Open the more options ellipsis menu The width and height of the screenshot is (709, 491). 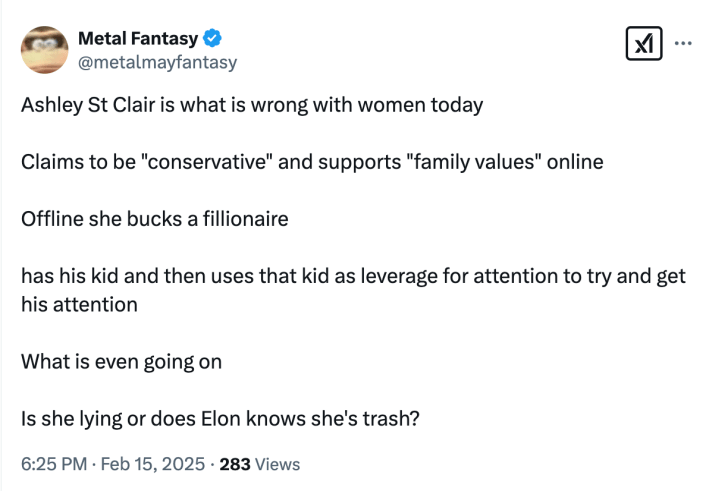[684, 43]
